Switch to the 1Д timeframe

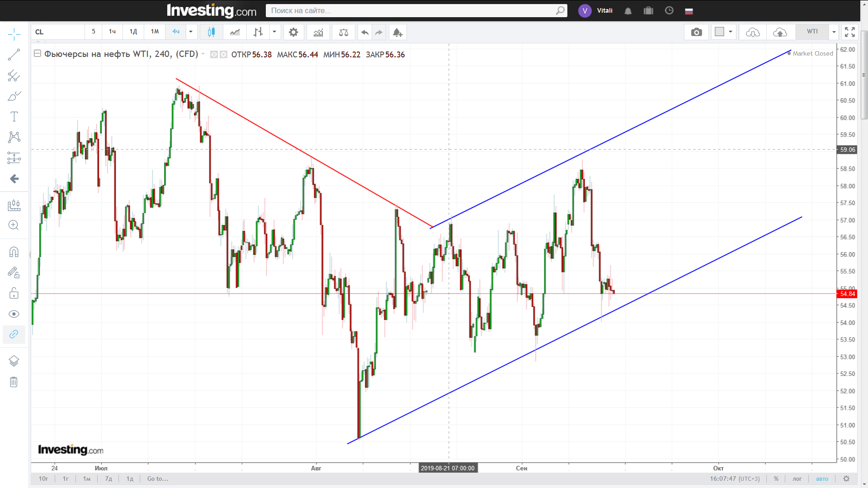pos(133,32)
